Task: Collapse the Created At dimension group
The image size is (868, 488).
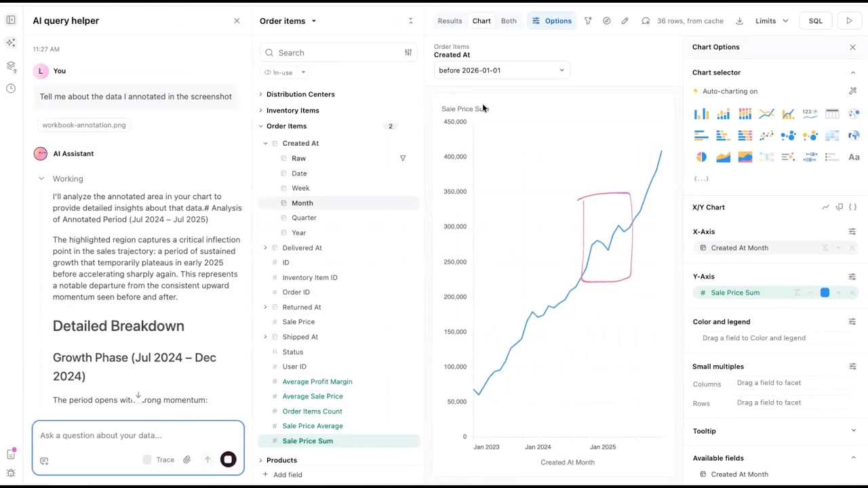Action: pyautogui.click(x=266, y=144)
